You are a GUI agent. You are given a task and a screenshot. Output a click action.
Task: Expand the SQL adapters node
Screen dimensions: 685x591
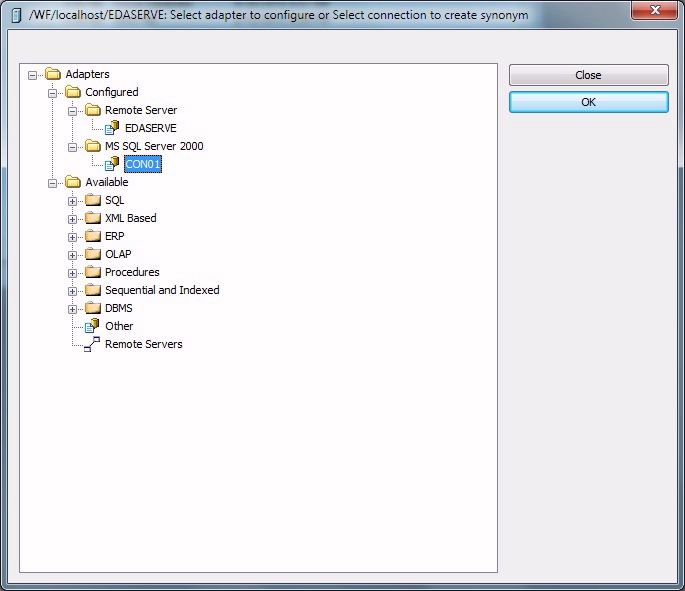tap(73, 201)
